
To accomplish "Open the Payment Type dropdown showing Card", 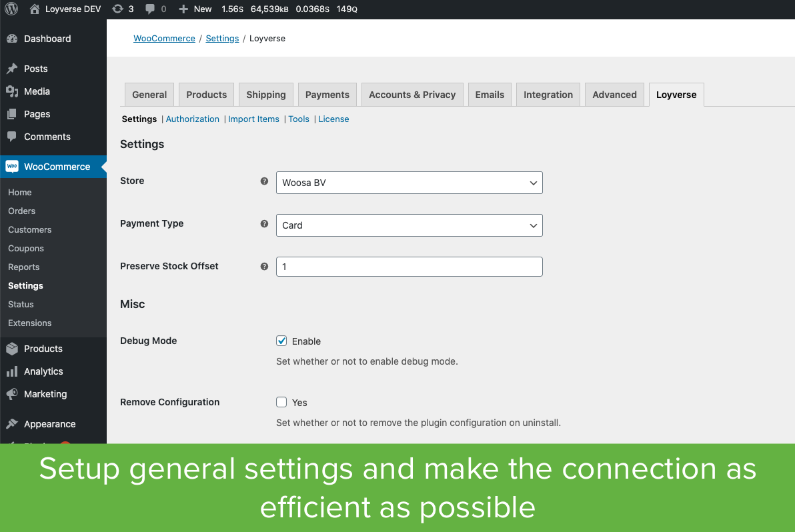I will [409, 225].
